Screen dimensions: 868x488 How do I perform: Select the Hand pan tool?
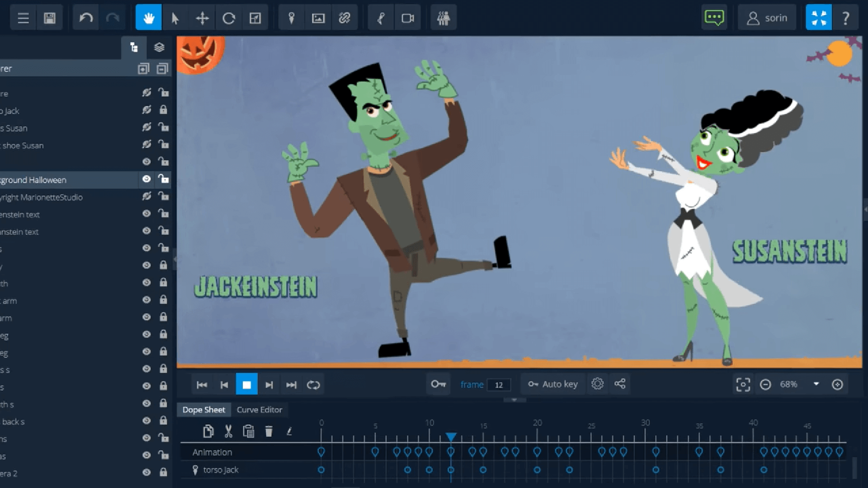[148, 17]
